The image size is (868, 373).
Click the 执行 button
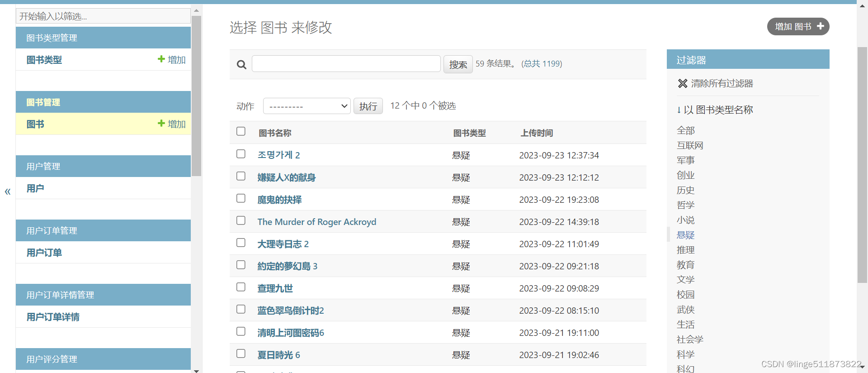pyautogui.click(x=368, y=106)
